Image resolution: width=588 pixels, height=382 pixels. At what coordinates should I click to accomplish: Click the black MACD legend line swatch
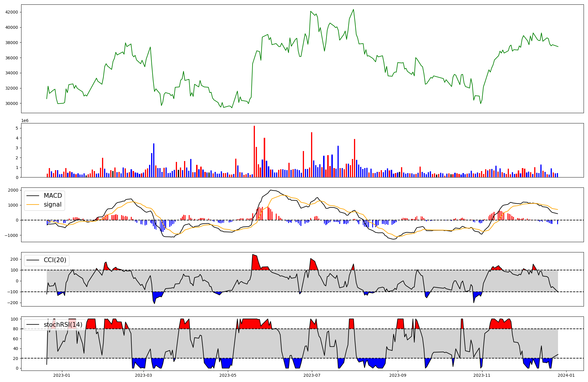pos(33,196)
